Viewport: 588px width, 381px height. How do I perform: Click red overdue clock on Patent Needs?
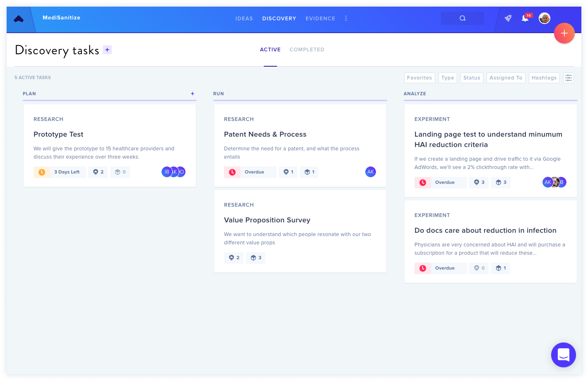coord(232,172)
